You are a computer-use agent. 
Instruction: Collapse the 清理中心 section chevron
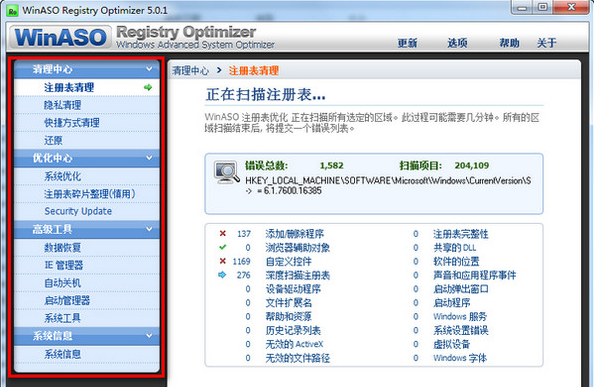[x=149, y=69]
